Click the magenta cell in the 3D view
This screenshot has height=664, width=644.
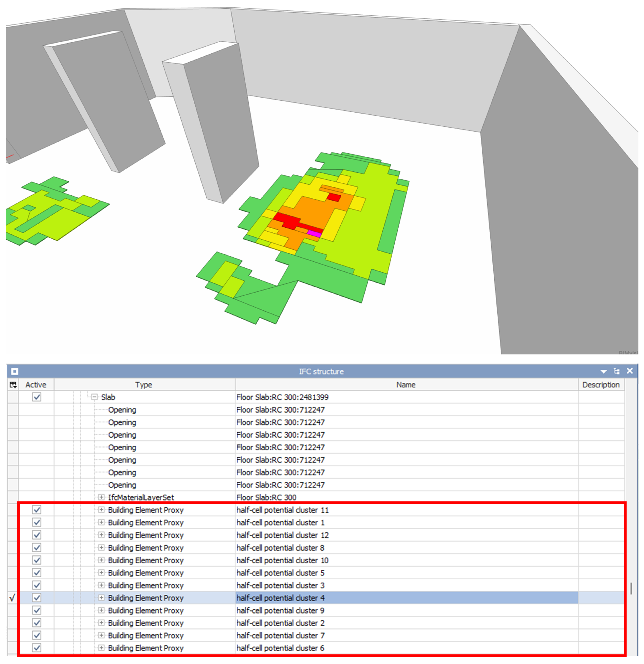[x=315, y=234]
